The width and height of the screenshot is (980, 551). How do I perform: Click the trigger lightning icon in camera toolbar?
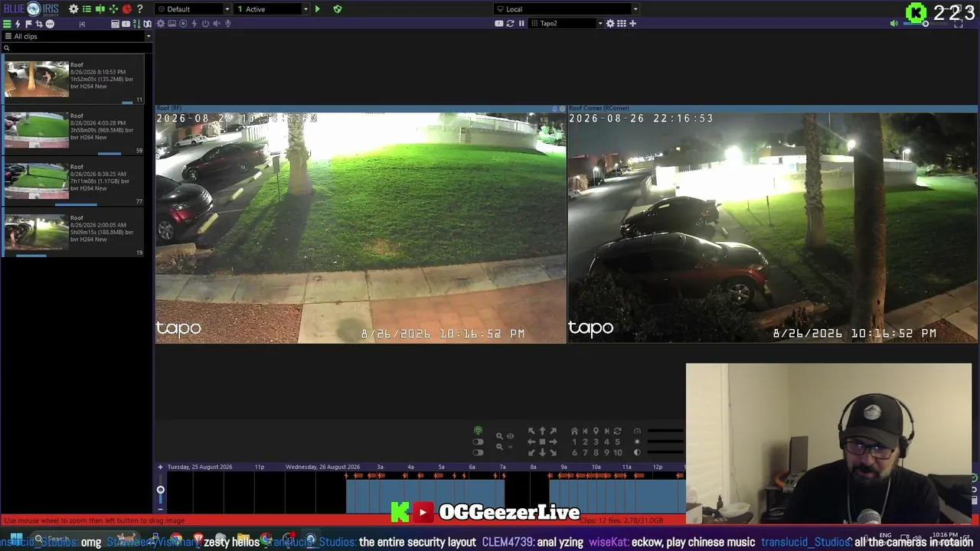pos(194,24)
